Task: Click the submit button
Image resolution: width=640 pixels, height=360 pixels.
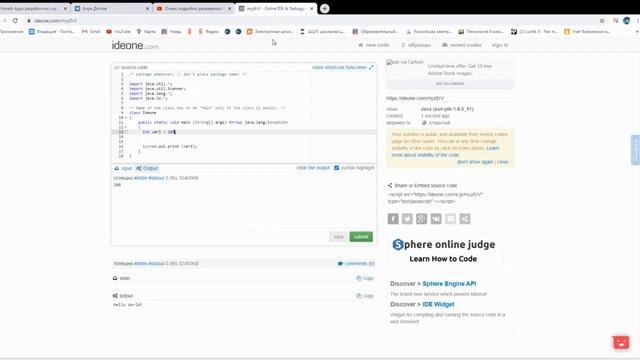Action: click(361, 237)
